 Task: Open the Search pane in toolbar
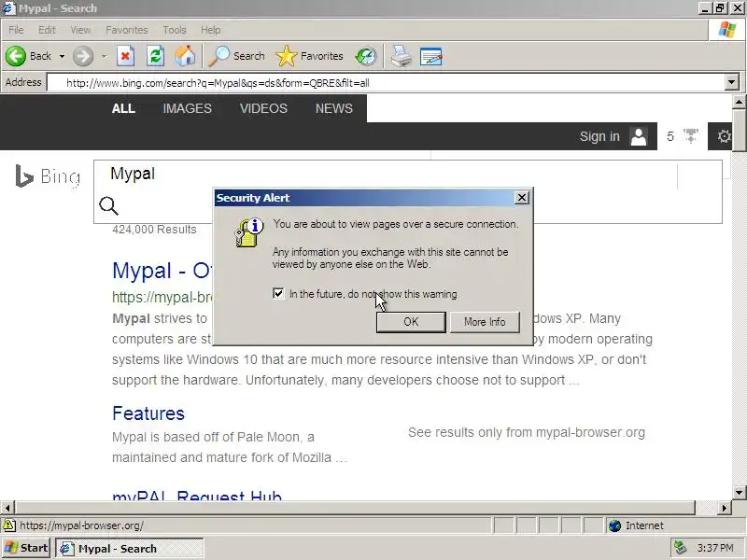pos(237,56)
